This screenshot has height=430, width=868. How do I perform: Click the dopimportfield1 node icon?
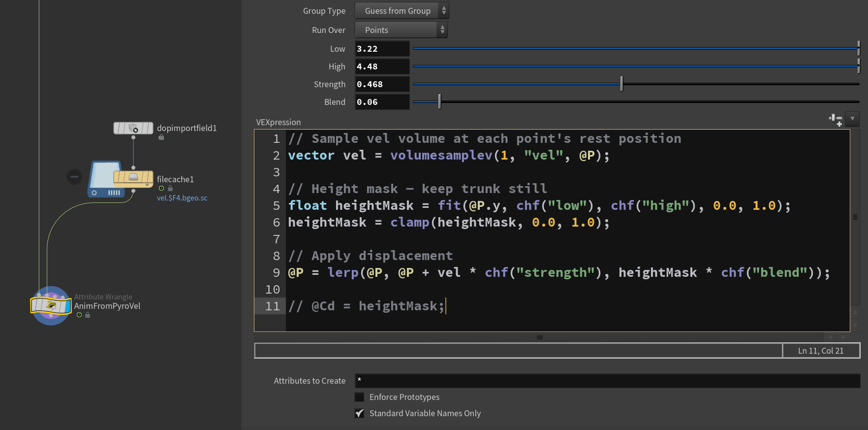coord(133,128)
